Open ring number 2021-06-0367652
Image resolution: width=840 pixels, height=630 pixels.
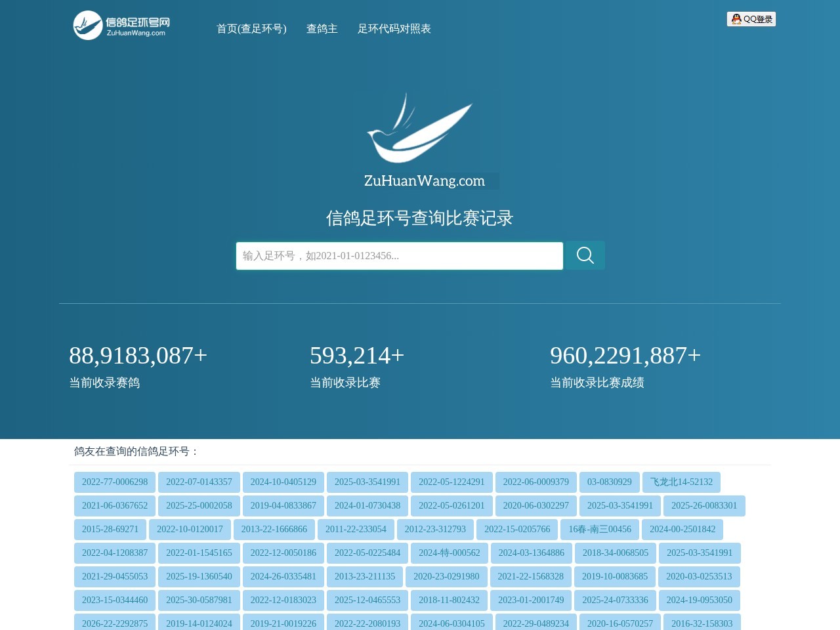[115, 506]
